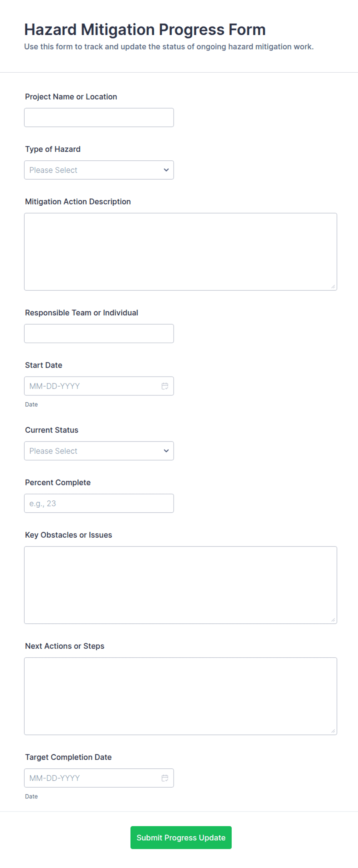Click the Type of Hazard chevron arrow
Viewport: 358px width, 868px height.
(x=166, y=170)
